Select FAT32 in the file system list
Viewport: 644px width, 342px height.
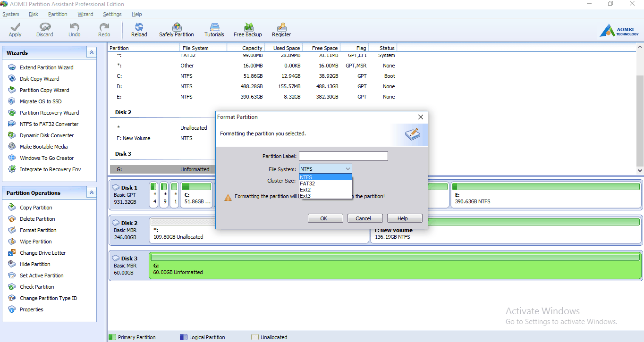325,184
